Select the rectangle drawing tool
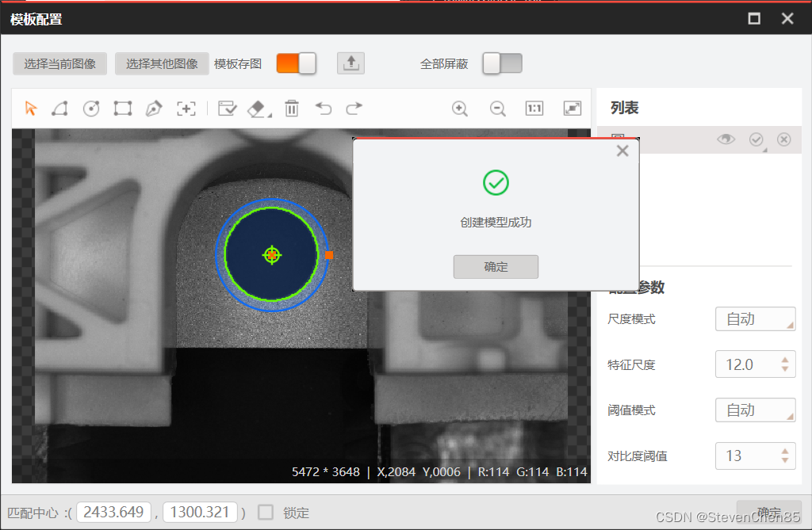This screenshot has width=812, height=530. click(123, 109)
